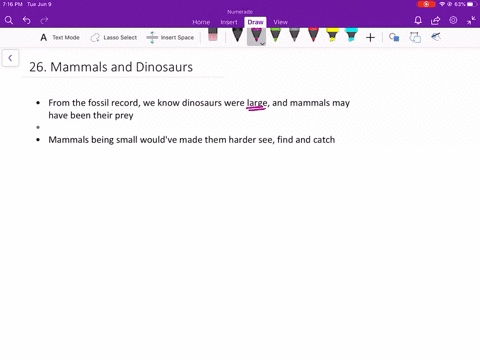Select the Draw tab
The width and height of the screenshot is (480, 360).
pos(255,22)
